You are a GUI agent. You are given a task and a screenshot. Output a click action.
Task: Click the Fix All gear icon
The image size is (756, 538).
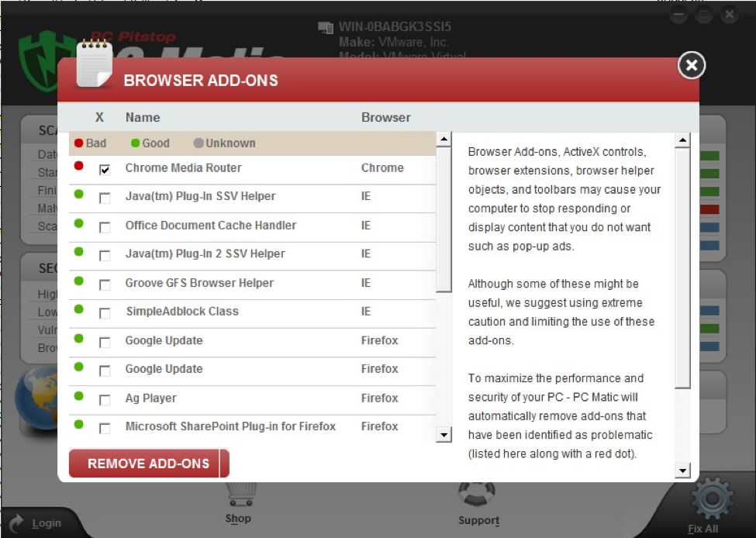tap(712, 498)
